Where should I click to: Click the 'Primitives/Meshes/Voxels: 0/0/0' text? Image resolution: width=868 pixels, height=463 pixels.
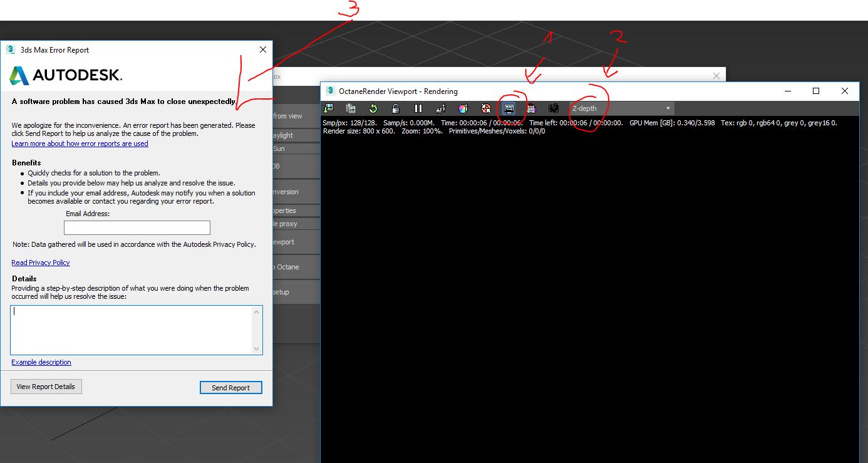pos(497,132)
